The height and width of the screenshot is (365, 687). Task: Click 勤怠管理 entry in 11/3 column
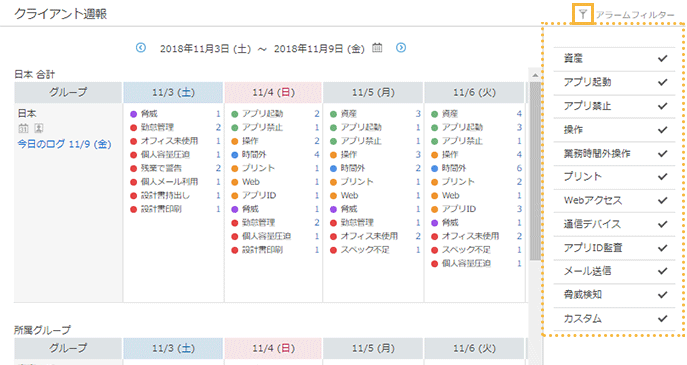click(x=157, y=128)
